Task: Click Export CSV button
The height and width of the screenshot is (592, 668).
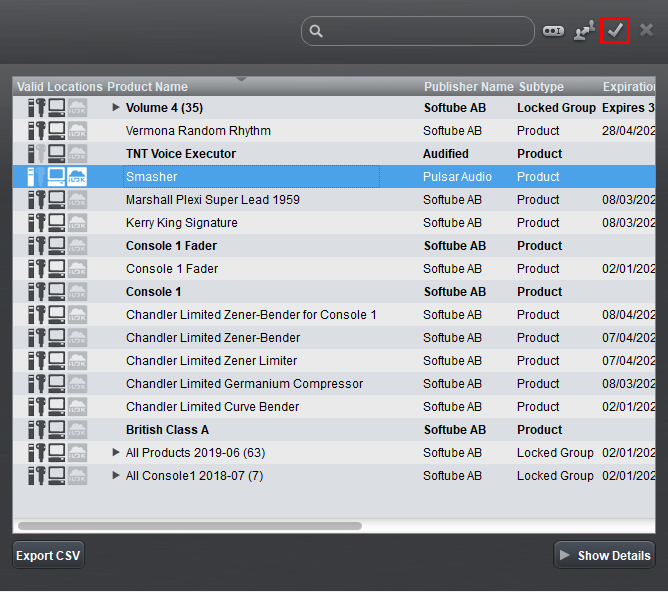Action: (48, 555)
